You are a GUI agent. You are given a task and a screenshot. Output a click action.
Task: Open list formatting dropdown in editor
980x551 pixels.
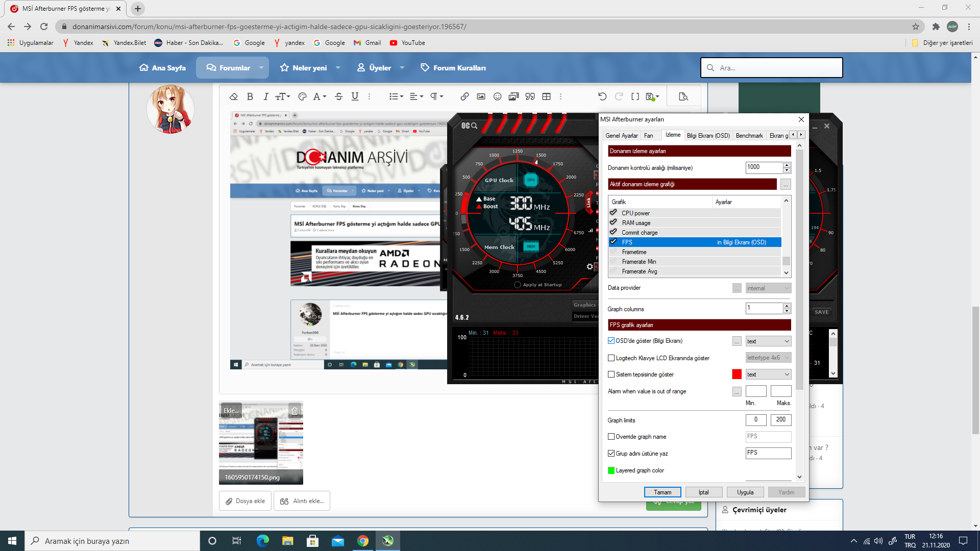coord(396,96)
